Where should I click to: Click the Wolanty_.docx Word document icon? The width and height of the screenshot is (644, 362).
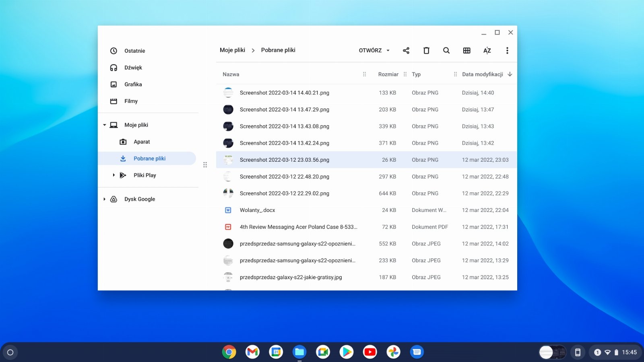[x=228, y=210]
